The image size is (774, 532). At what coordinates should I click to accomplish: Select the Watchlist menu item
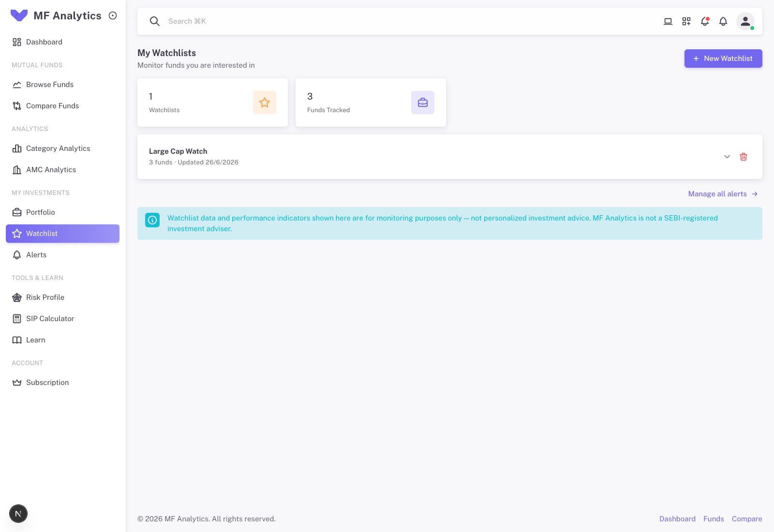[x=62, y=234]
